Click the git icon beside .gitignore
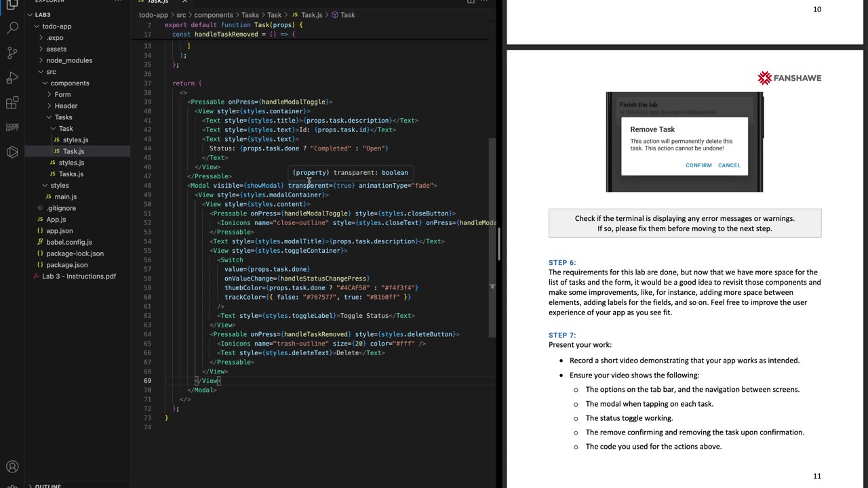The image size is (868, 488). click(40, 208)
